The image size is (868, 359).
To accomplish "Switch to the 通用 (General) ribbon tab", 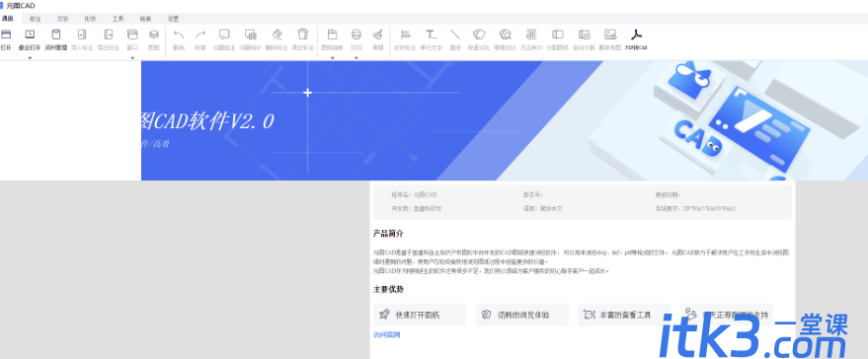I will [x=7, y=19].
